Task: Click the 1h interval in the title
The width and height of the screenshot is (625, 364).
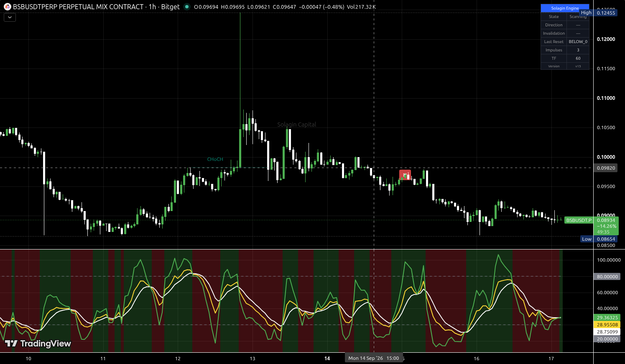Action: (152, 7)
